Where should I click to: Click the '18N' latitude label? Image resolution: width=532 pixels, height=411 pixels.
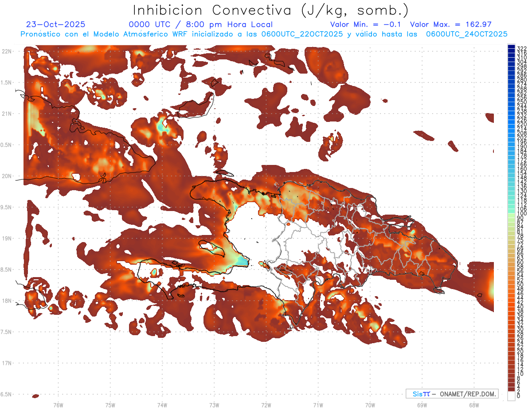coord(7,301)
